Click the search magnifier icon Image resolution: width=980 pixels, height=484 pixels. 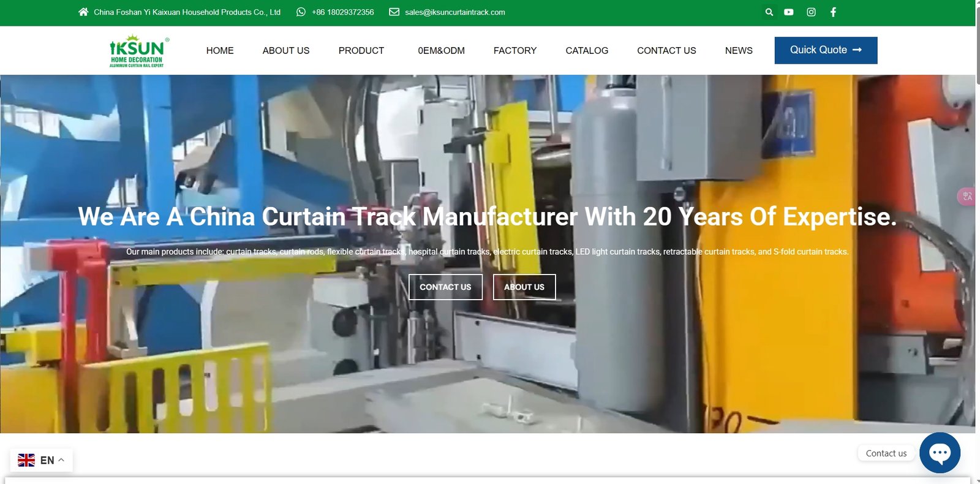click(x=769, y=12)
